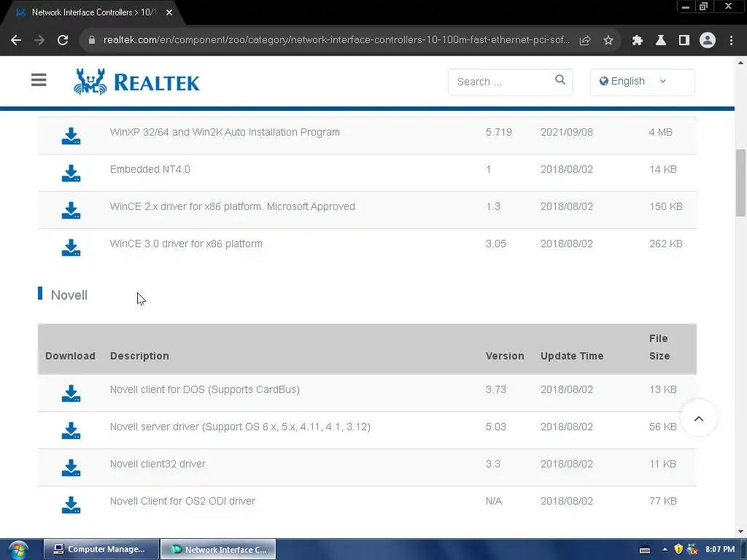Viewport: 747px width, 560px height.
Task: Click the Download column header
Action: point(70,356)
